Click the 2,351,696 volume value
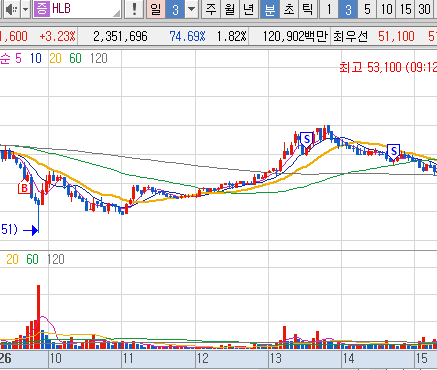The width and height of the screenshot is (437, 370). [120, 36]
